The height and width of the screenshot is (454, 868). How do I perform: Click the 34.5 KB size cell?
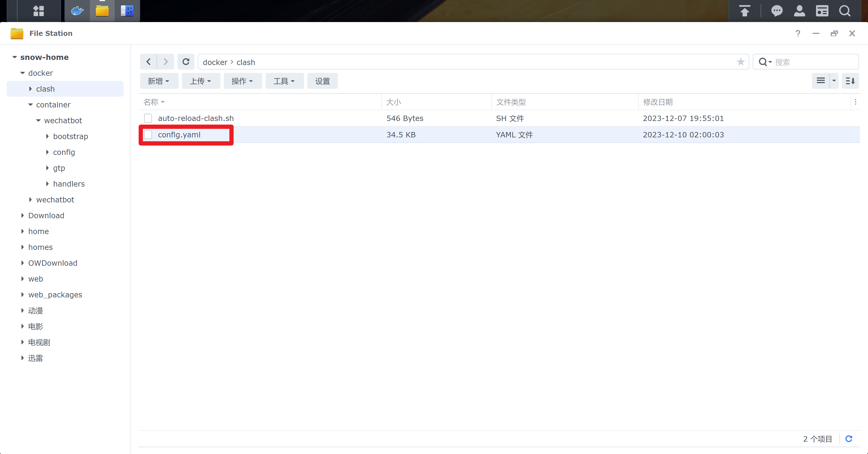(401, 135)
